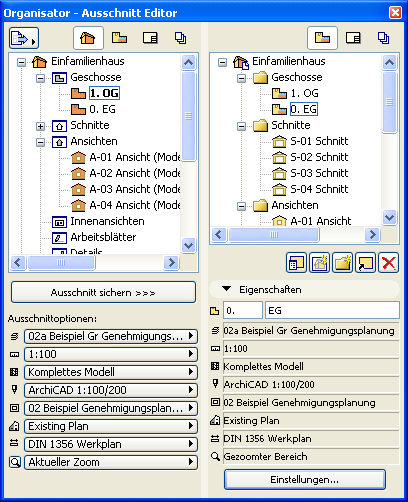
Task: Click left tree scroll down arrow
Action: click(189, 246)
